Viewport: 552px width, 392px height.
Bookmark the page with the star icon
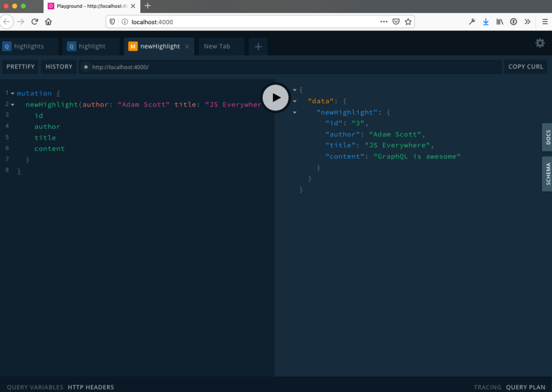(x=408, y=22)
